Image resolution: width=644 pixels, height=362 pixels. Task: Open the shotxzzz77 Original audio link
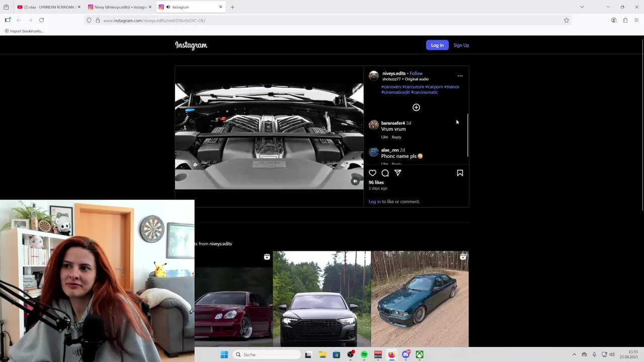[x=406, y=79]
